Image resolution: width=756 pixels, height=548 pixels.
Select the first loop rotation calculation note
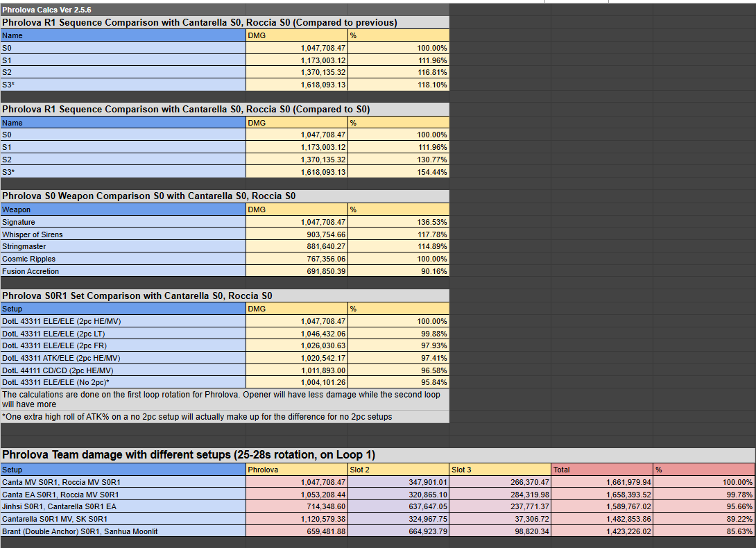[225, 400]
